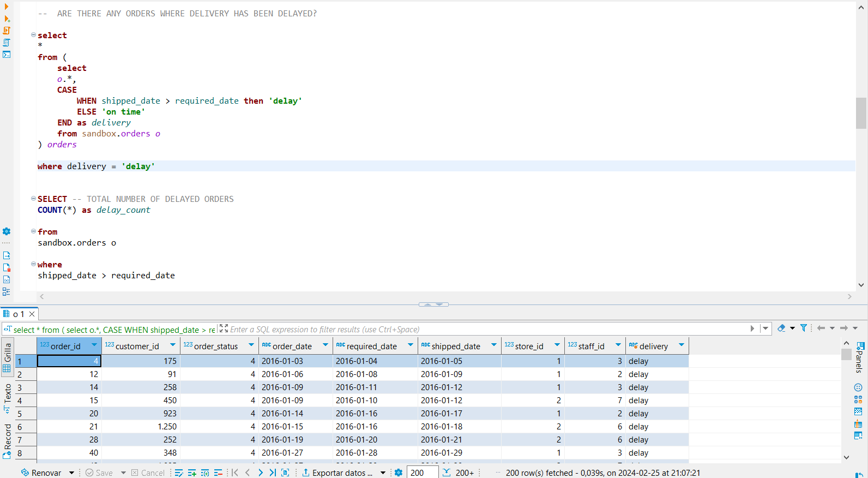Open the customer_id column sort dropdown
The image size is (868, 478).
point(173,345)
